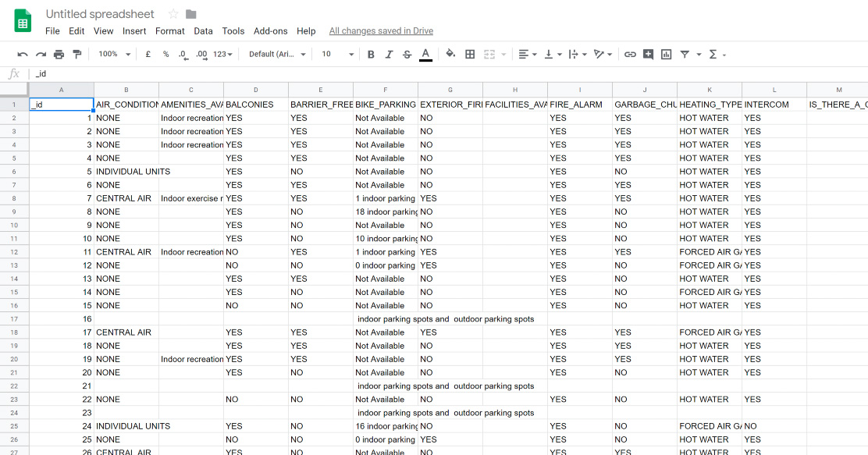Click the fill color bucket icon
Image resolution: width=868 pixels, height=455 pixels.
(x=450, y=55)
